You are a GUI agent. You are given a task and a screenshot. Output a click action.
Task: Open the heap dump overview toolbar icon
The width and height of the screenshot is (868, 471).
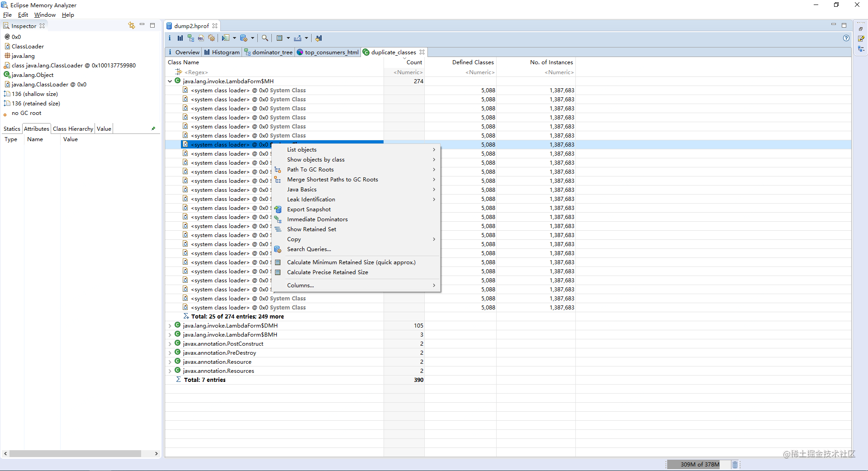pyautogui.click(x=170, y=38)
